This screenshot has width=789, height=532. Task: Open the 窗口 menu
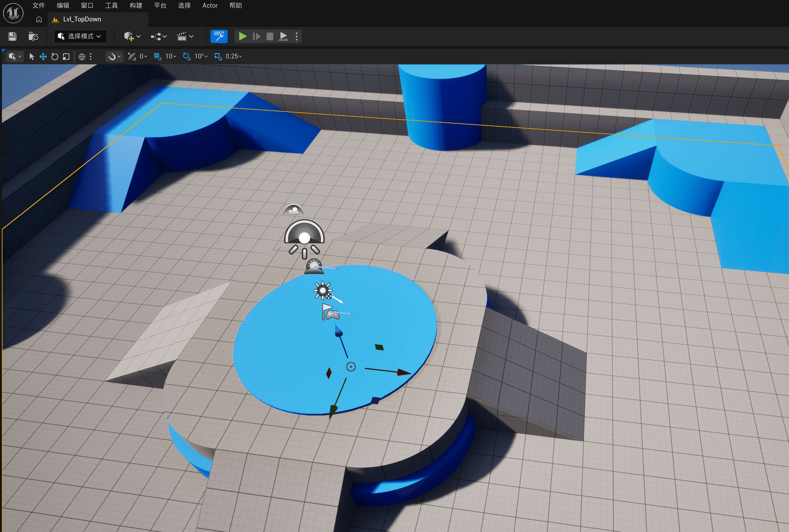(x=87, y=5)
